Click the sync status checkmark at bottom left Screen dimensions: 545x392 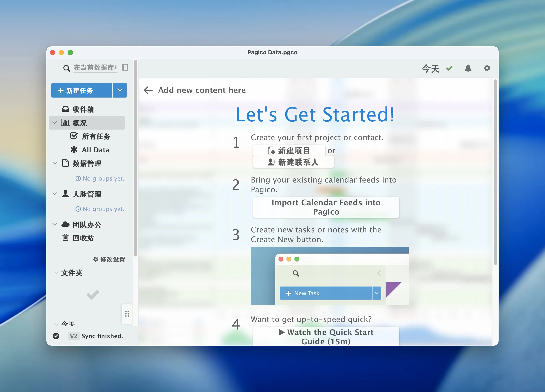coord(56,336)
